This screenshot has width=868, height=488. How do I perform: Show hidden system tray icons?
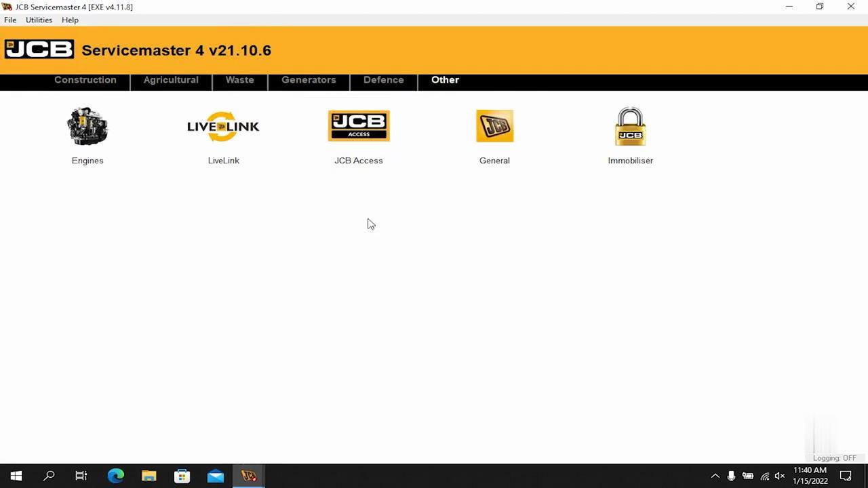(715, 476)
